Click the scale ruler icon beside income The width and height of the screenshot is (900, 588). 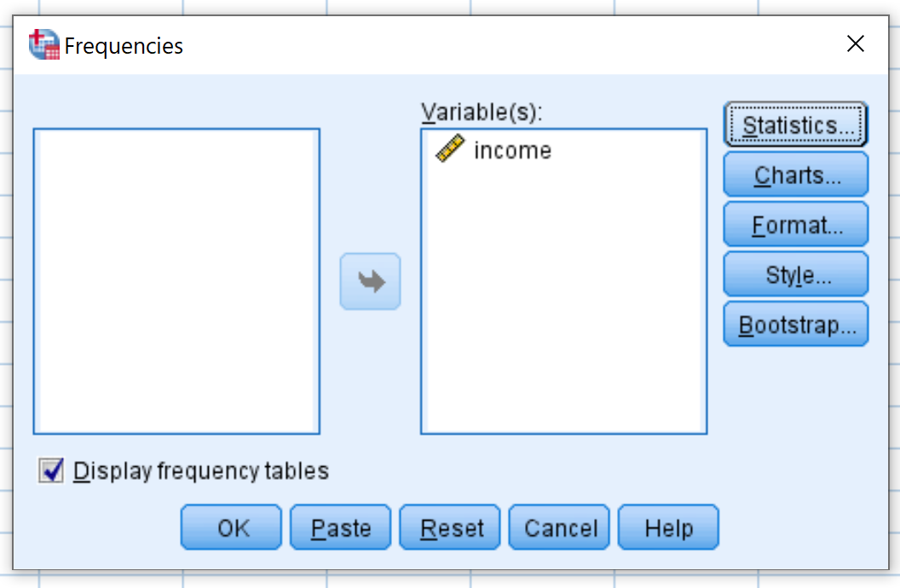click(x=450, y=148)
